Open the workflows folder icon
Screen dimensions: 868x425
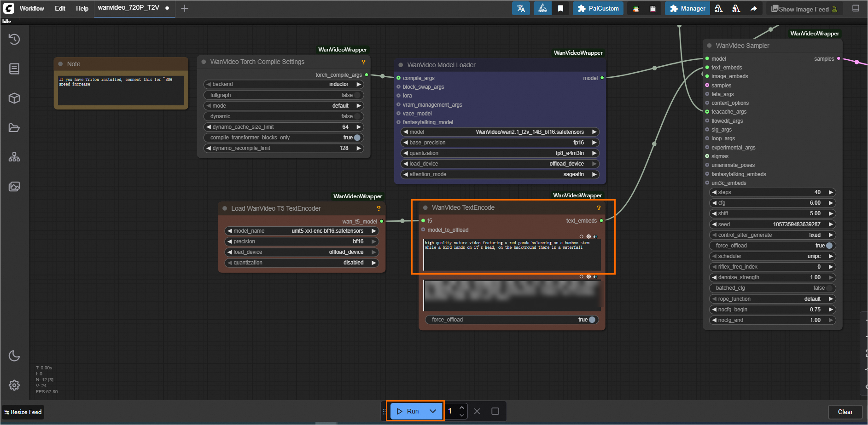pos(14,128)
